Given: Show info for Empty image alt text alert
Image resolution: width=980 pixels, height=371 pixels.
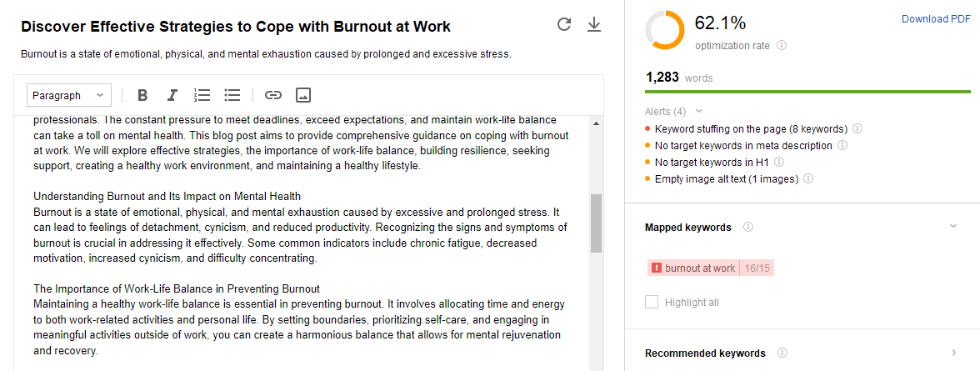Looking at the screenshot, I should tap(808, 179).
